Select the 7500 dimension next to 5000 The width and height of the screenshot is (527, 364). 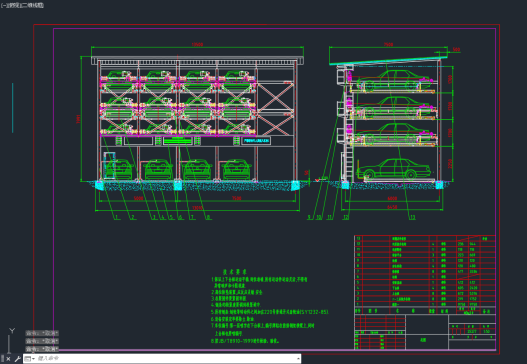tap(237, 198)
